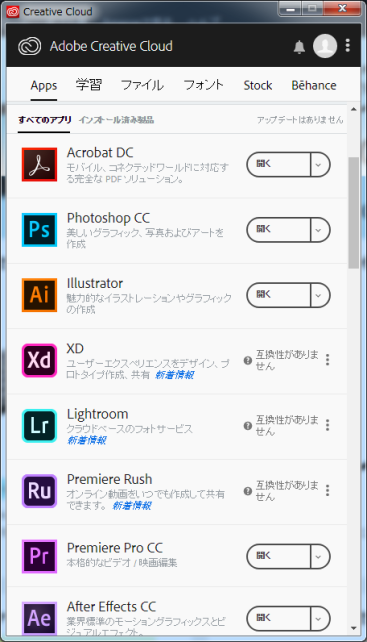Image resolution: width=367 pixels, height=642 pixels.
Task: Select the すべてのアプリ sub-tab
Action: pos(45,120)
